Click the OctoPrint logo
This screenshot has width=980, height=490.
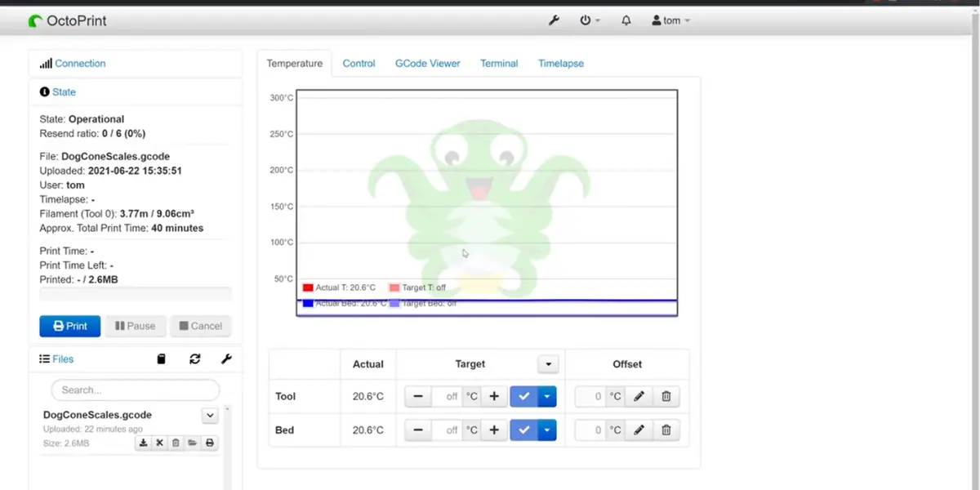pos(67,20)
